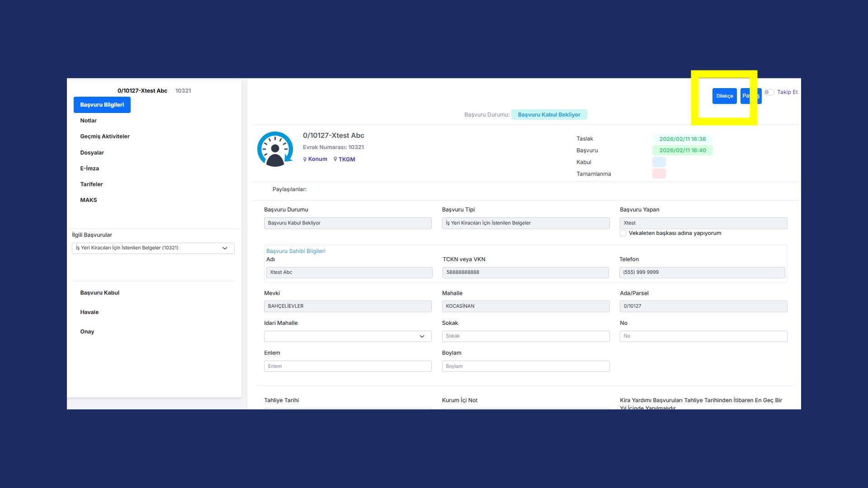Screen dimensions: 868x488
Task: Open the Dosyalar menu item
Action: click(x=92, y=153)
